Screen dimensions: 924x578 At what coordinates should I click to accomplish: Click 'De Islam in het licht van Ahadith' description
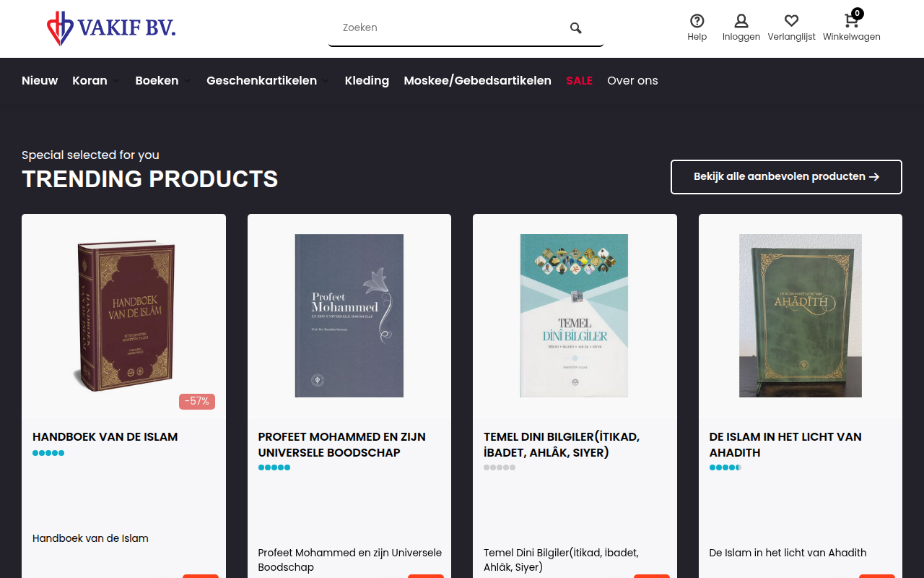coord(788,553)
